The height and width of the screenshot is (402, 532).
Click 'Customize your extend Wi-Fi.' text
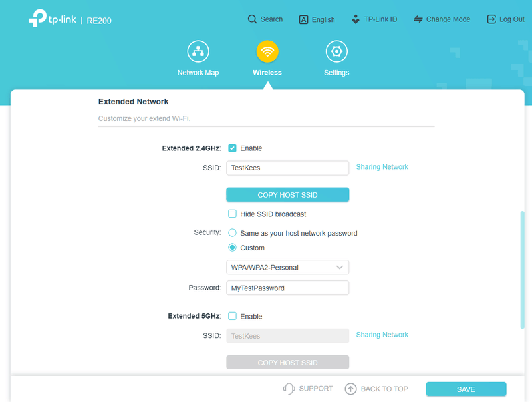coord(144,118)
